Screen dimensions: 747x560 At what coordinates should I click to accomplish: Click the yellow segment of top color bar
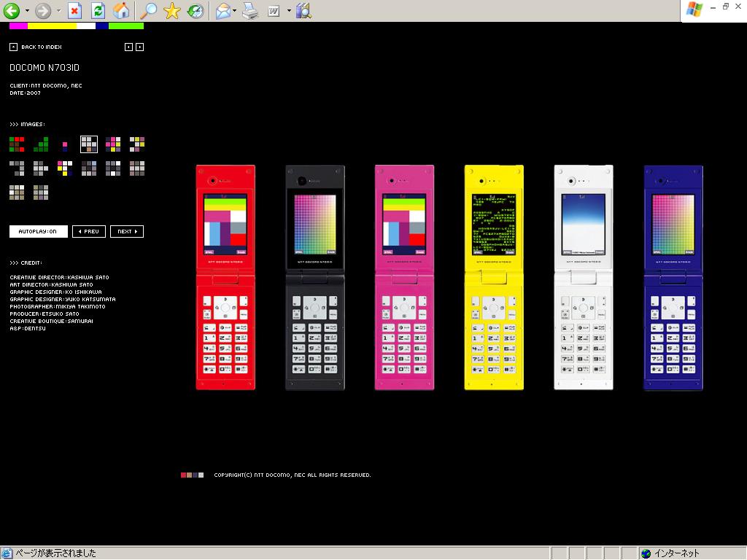(x=53, y=26)
